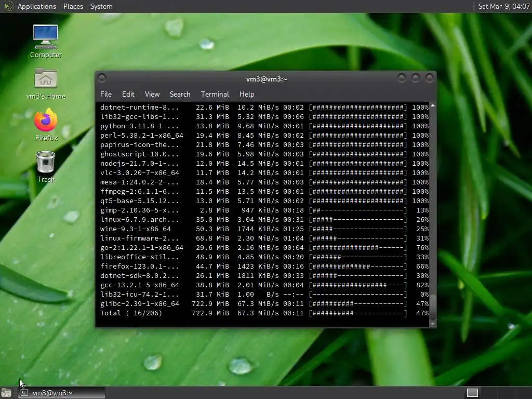This screenshot has height=399, width=532.
Task: Click the ffmpeg-2:6.1.1-6... line
Action: click(264, 191)
